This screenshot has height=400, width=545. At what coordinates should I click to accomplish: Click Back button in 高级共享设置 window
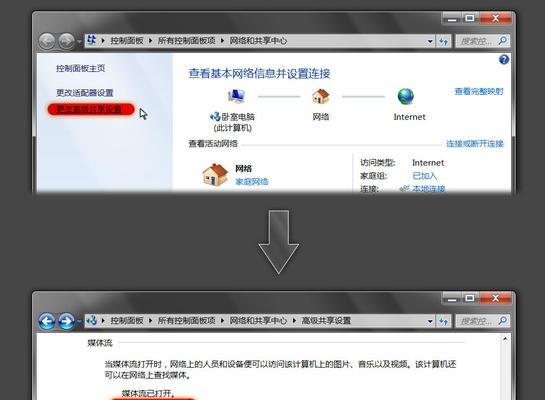(47, 321)
